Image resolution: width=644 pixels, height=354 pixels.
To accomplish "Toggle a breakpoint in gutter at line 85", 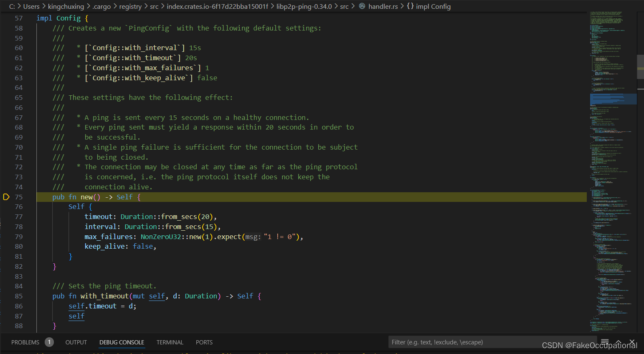I will click(6, 296).
